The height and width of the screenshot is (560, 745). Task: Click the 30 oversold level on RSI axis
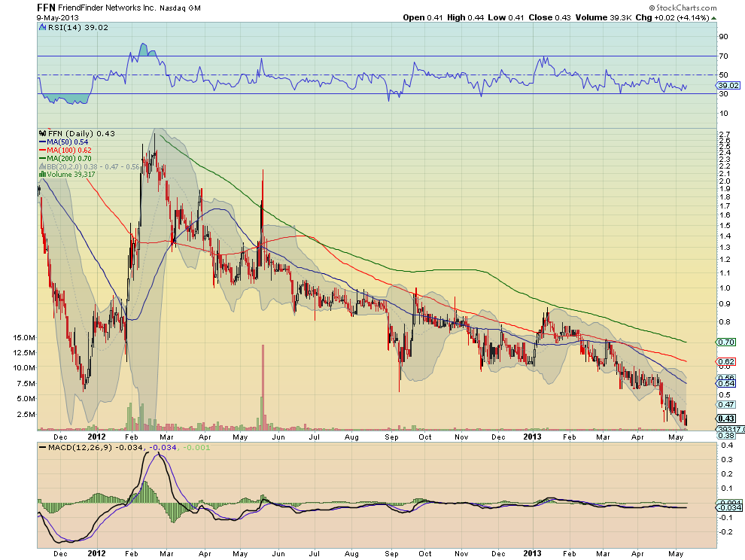click(724, 93)
